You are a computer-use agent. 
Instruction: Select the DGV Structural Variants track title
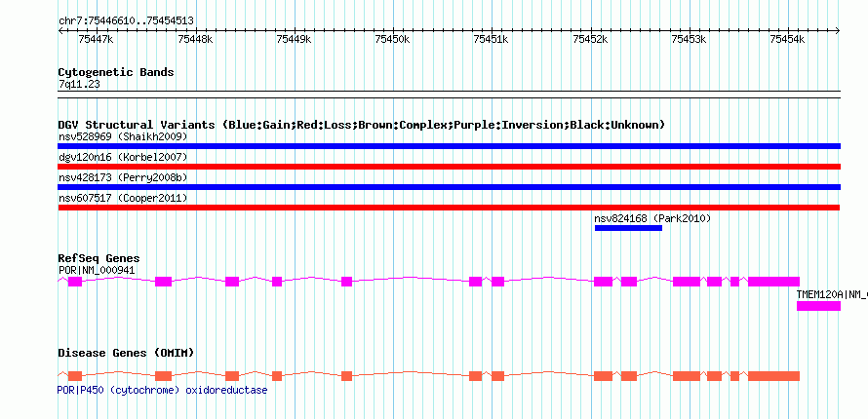[361, 125]
